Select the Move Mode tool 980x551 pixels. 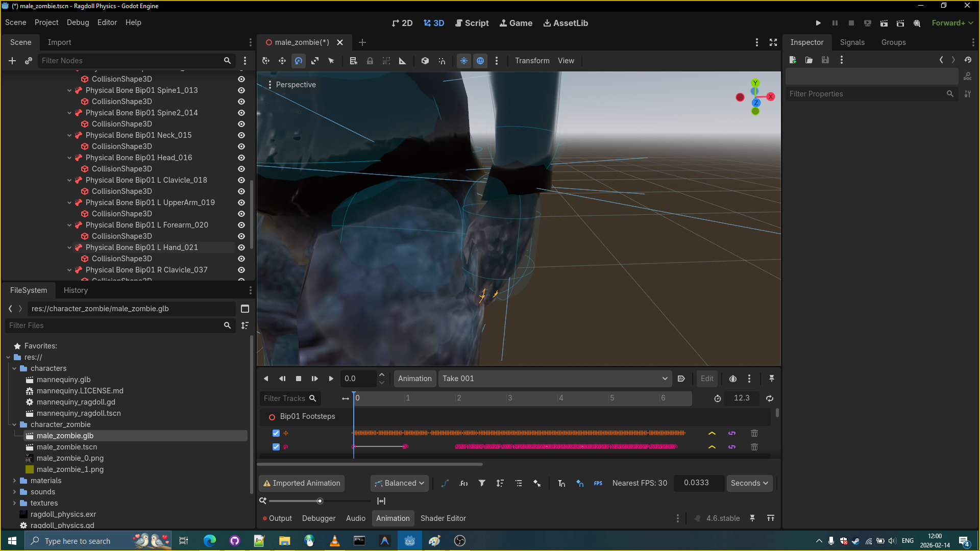[x=282, y=61]
